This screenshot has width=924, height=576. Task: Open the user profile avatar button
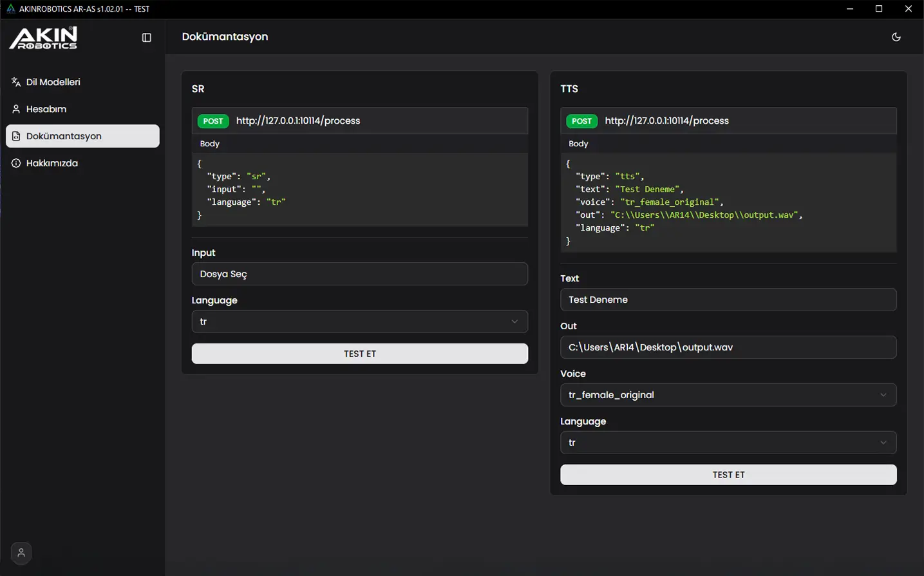(x=21, y=553)
